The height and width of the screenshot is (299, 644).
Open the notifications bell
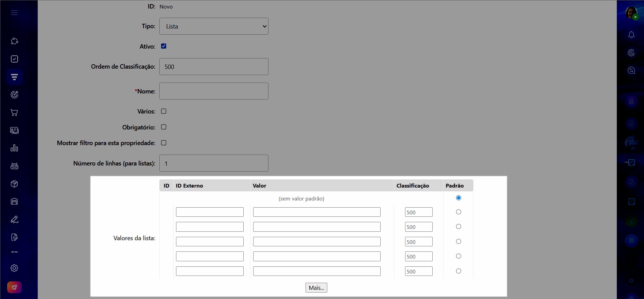point(631,35)
